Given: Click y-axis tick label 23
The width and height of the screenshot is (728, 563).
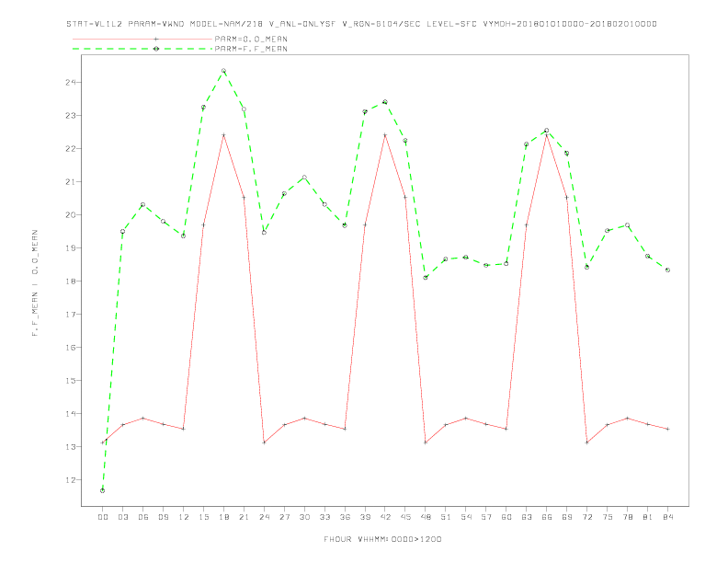Looking at the screenshot, I should click(x=71, y=116).
